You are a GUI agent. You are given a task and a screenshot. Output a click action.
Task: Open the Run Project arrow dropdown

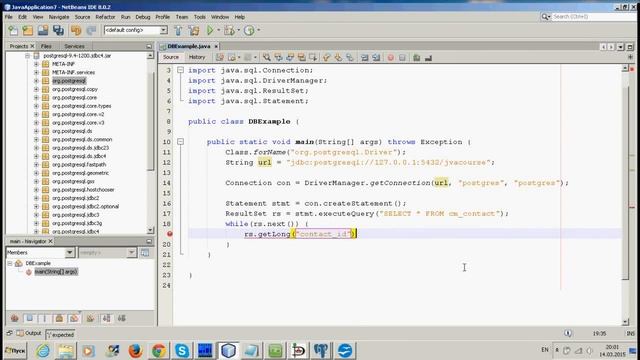(218, 30)
